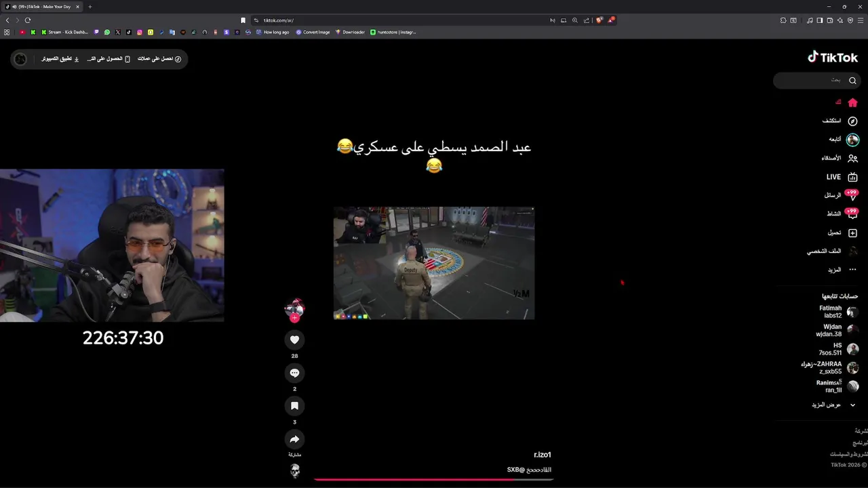The image size is (868, 488).
Task: Open the media control music note icon
Action: (x=810, y=20)
